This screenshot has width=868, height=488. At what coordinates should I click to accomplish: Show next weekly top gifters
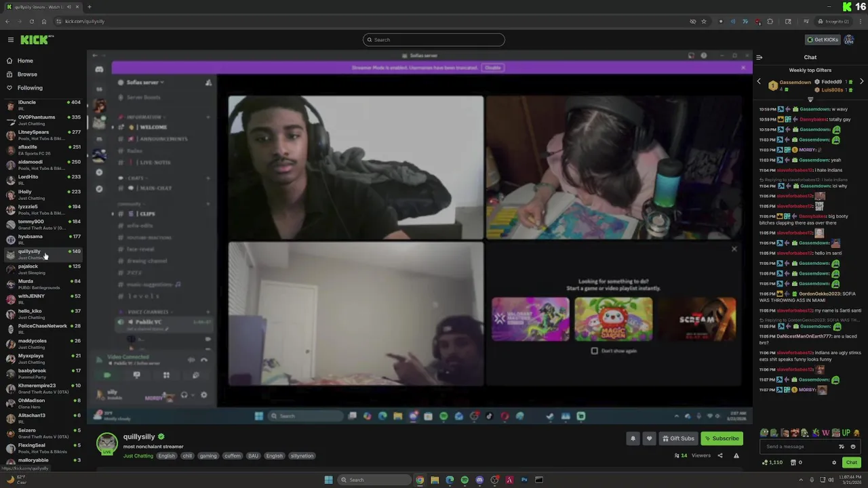coord(862,81)
